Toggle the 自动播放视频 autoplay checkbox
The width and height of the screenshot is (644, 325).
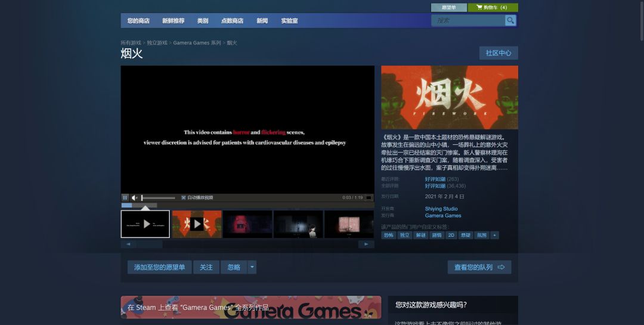click(x=184, y=197)
